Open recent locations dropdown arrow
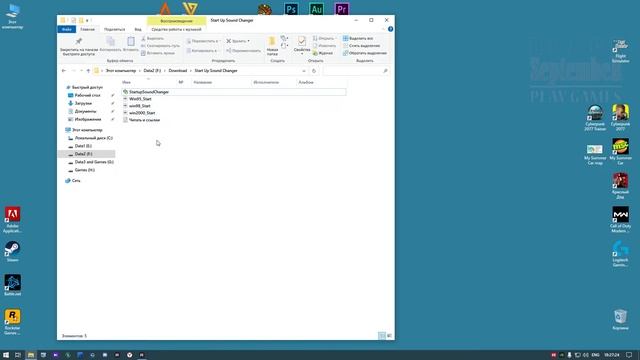 82,71
